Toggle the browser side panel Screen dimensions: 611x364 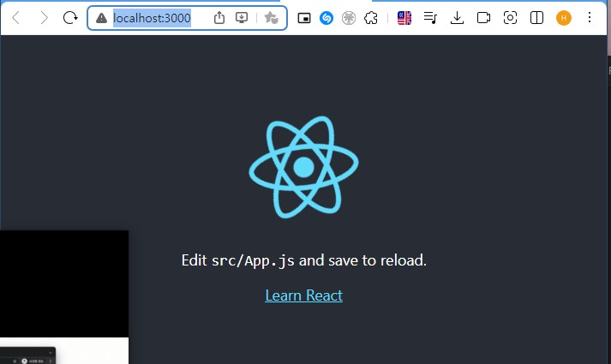tap(536, 18)
